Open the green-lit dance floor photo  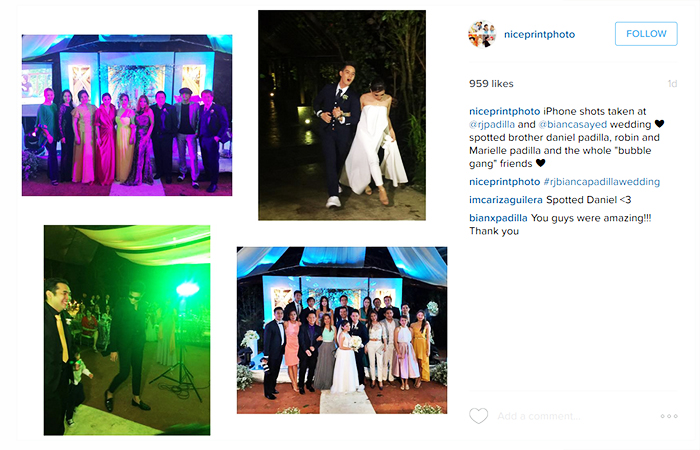point(127,330)
